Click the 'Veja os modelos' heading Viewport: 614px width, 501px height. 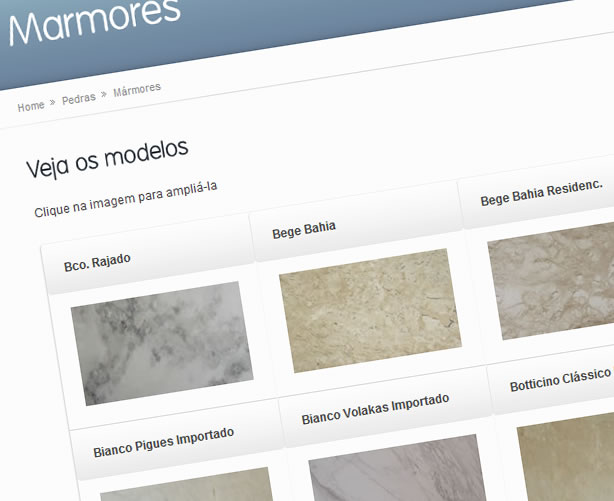107,159
